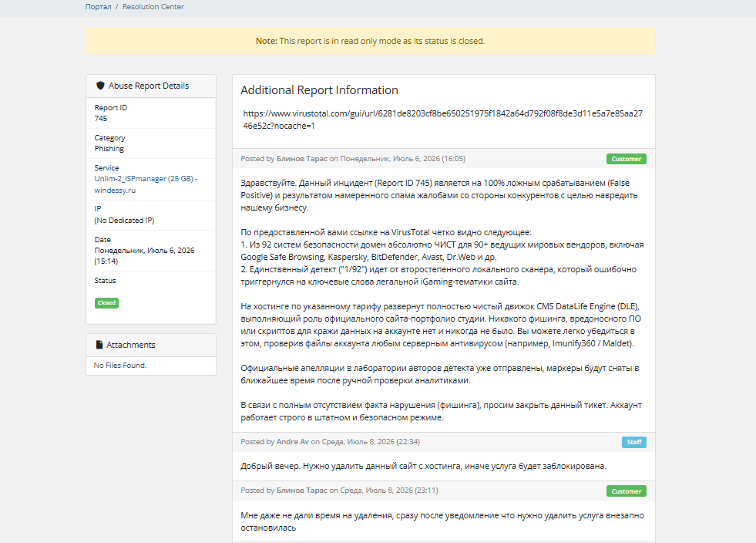The height and width of the screenshot is (543, 756).
Task: Click the read-only mode note banner
Action: pos(370,41)
